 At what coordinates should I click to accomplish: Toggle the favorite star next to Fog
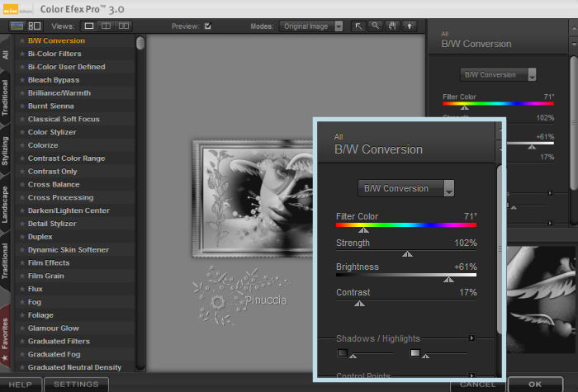[x=22, y=302]
